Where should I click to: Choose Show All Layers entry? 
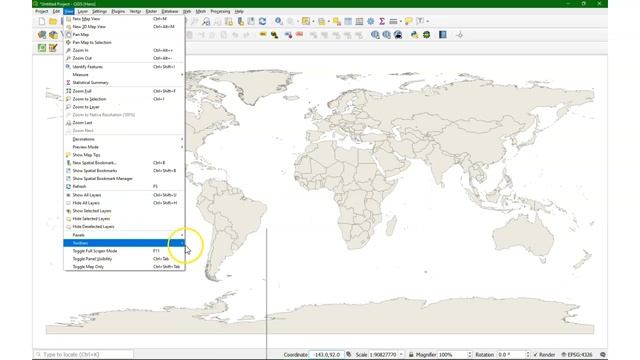[x=124, y=195]
